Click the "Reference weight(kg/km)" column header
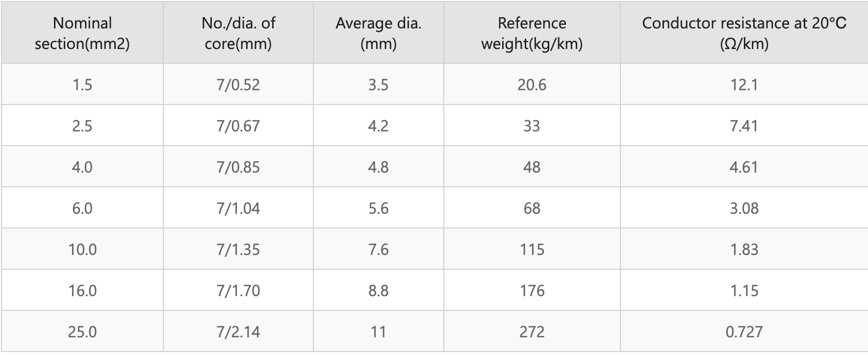 pyautogui.click(x=532, y=33)
